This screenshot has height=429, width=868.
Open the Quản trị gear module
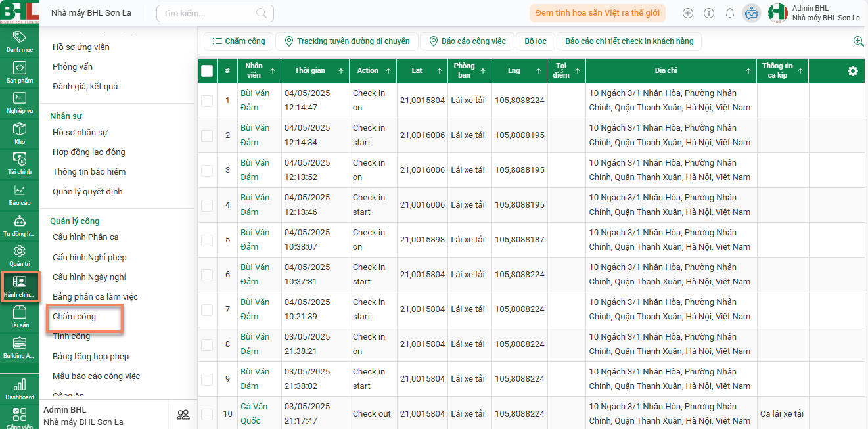20,256
